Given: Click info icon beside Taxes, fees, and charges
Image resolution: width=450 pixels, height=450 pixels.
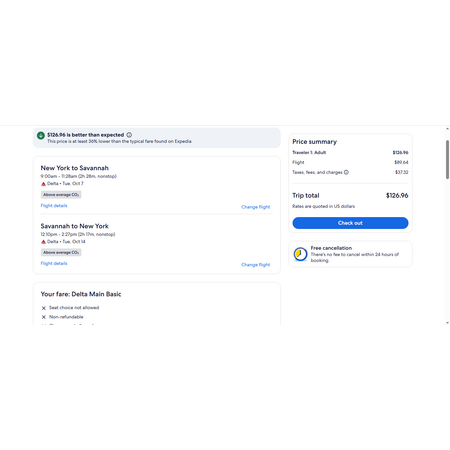Looking at the screenshot, I should tap(346, 172).
